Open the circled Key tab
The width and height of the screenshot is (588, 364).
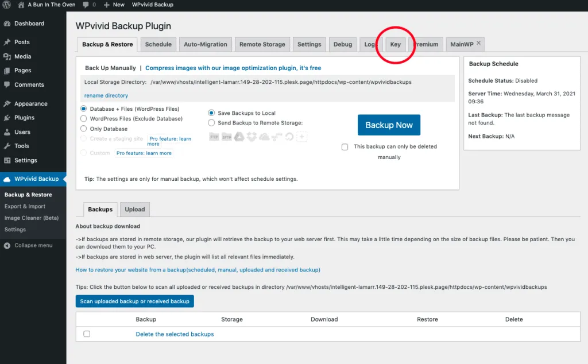[396, 44]
